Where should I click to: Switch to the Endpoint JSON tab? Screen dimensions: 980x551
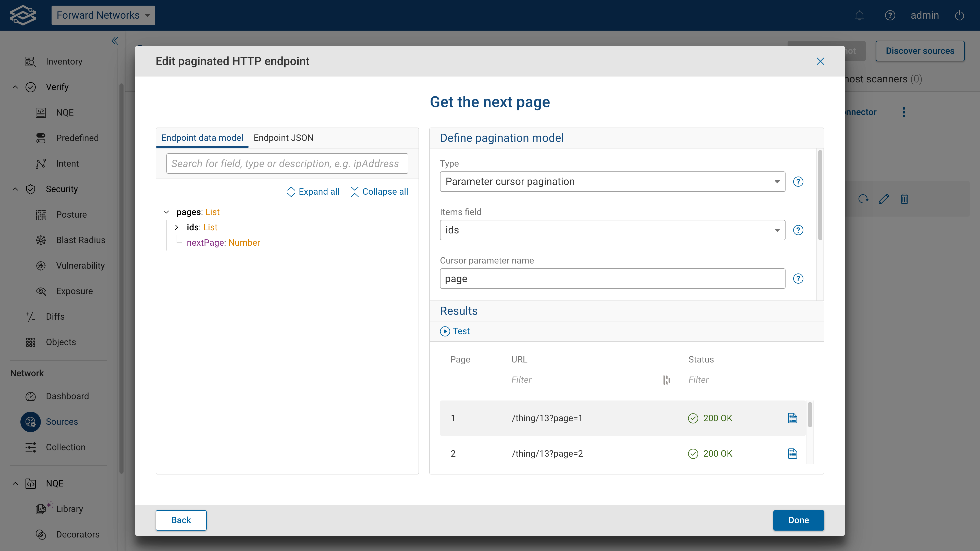coord(283,138)
